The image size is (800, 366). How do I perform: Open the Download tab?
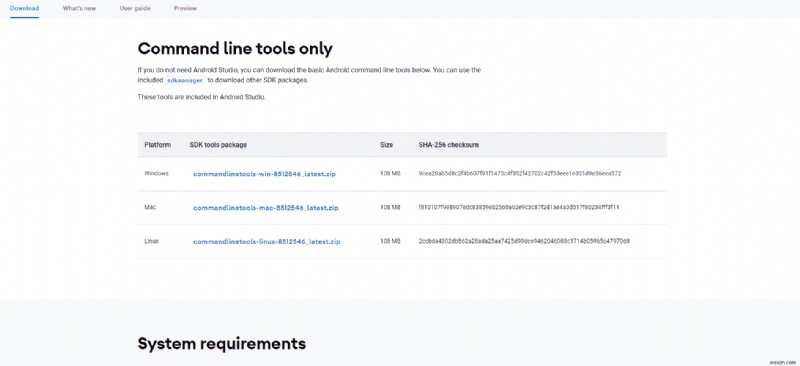point(24,8)
